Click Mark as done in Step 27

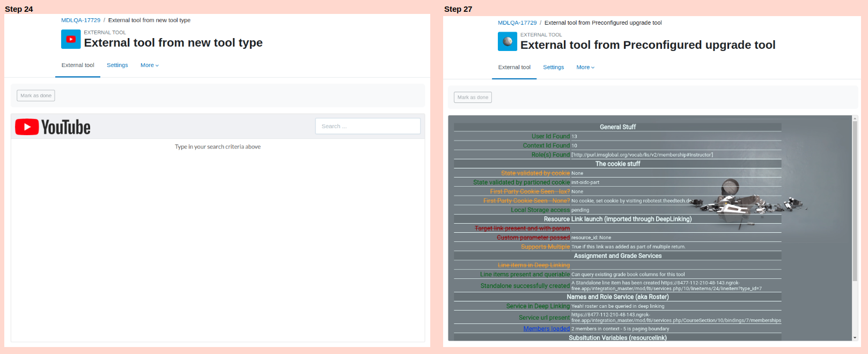pos(473,97)
